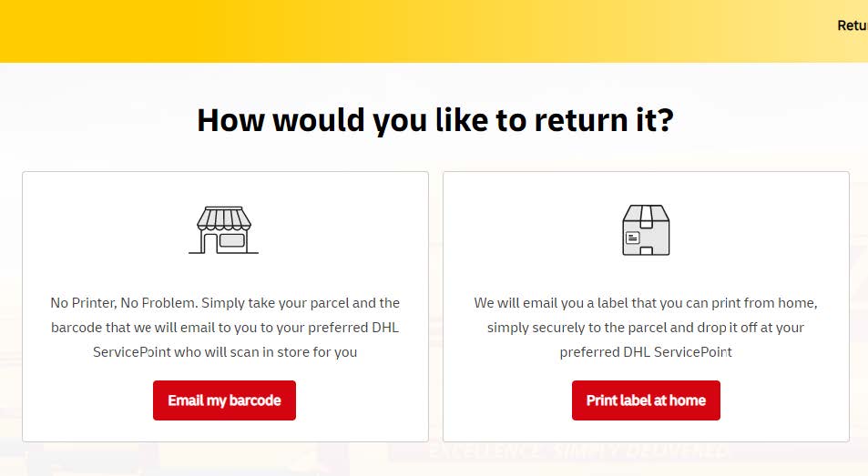Click the doorway in the shop icon
The width and height of the screenshot is (868, 476).
pos(209,243)
